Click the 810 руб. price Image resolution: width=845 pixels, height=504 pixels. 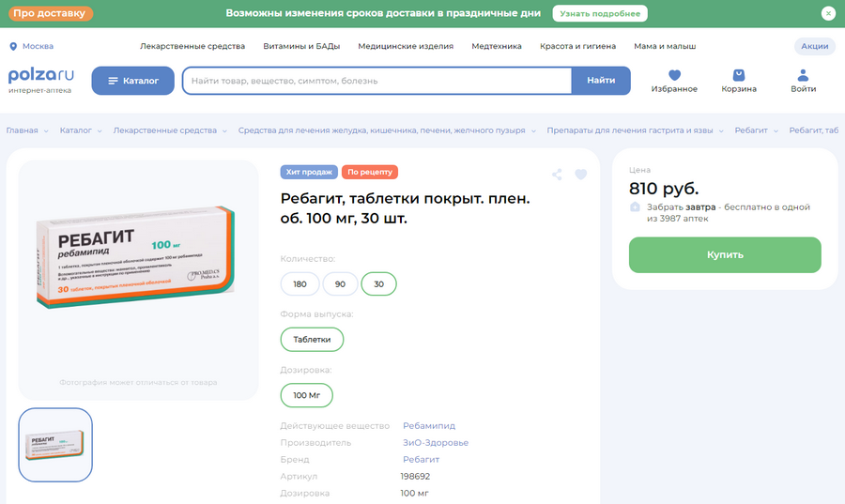click(x=664, y=189)
